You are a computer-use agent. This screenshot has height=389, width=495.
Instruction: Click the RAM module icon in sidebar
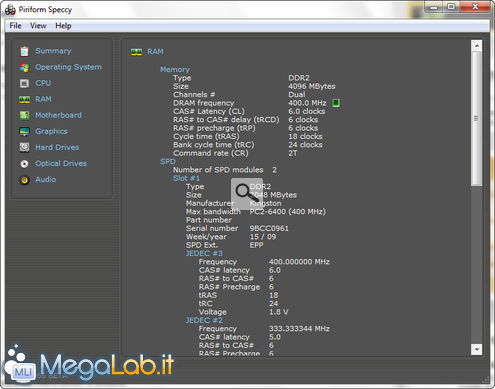coord(24,99)
